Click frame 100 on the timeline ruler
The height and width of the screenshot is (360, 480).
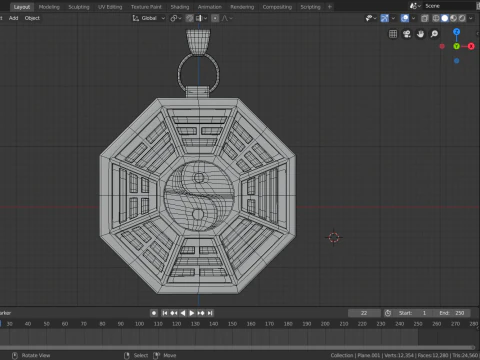(x=139, y=324)
